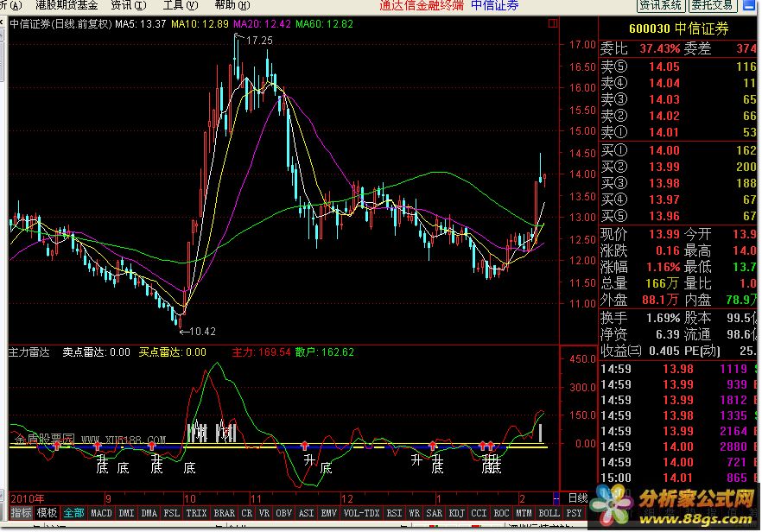Click the 10.42 low price label

[202, 332]
